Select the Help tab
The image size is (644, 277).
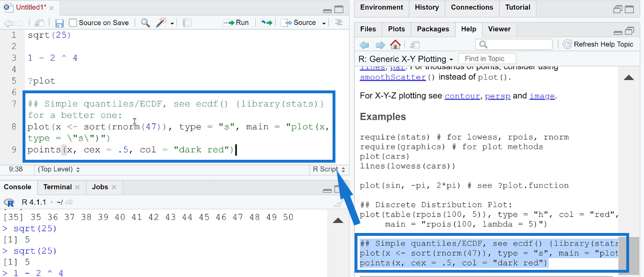point(469,29)
